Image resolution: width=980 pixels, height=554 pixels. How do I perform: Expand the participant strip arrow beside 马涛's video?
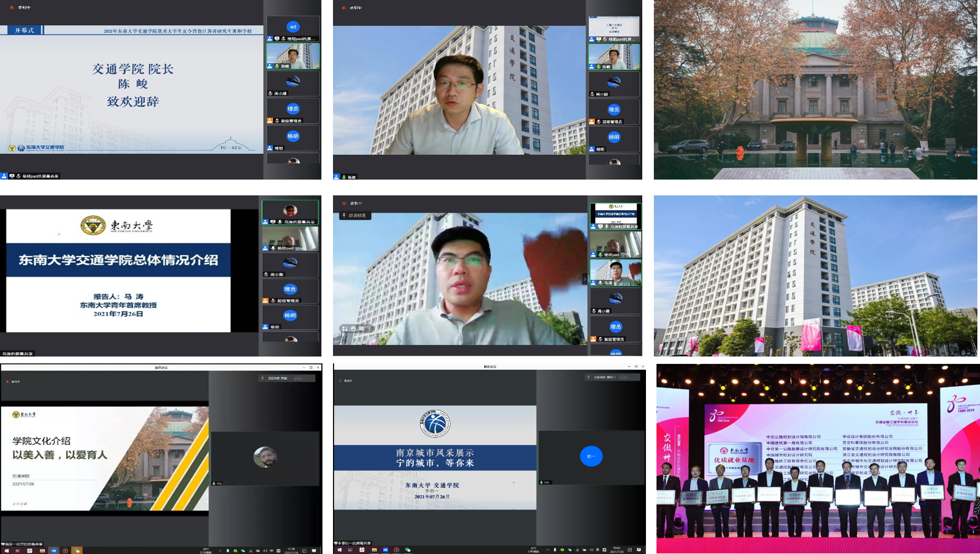(584, 279)
